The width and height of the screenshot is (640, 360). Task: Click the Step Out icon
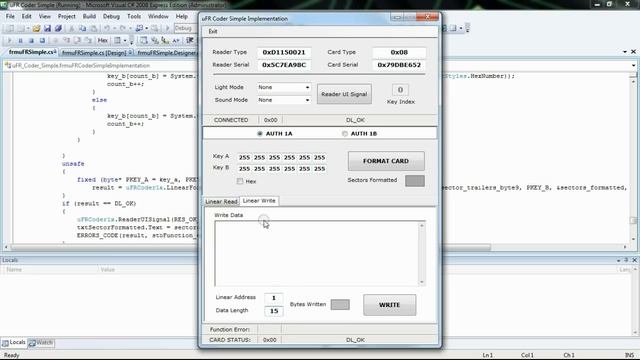(89, 40)
